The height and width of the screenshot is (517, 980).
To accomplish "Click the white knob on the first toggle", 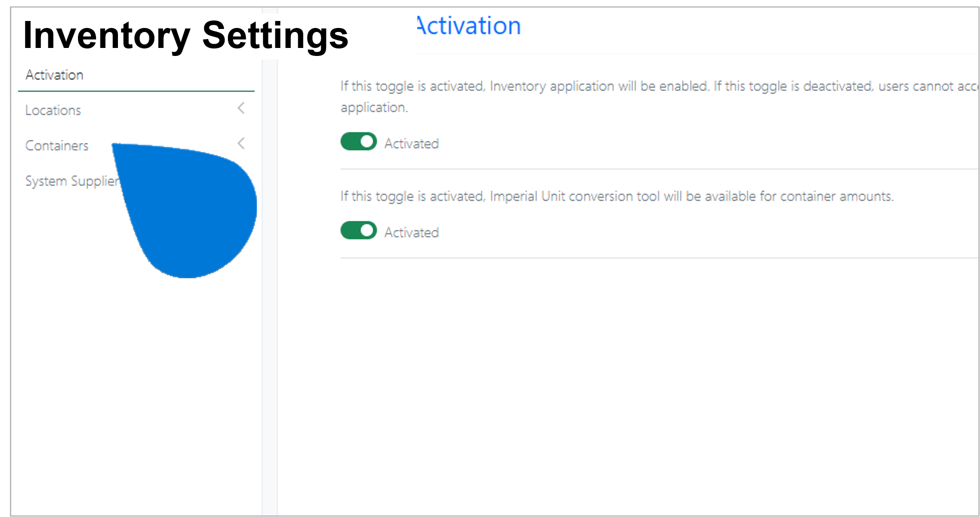I will [367, 142].
